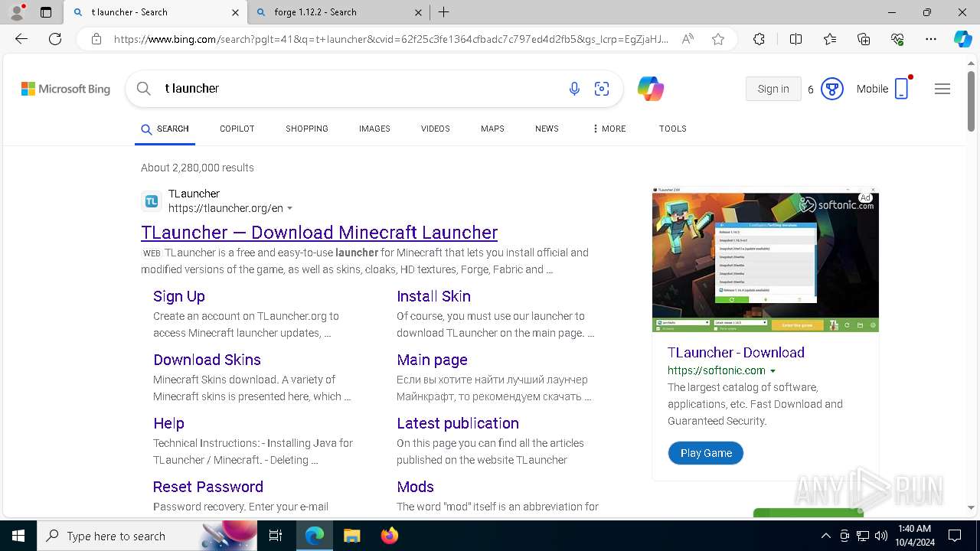Screen dimensions: 980x551
Task: Open the Favorites list icon
Action: click(x=830, y=39)
